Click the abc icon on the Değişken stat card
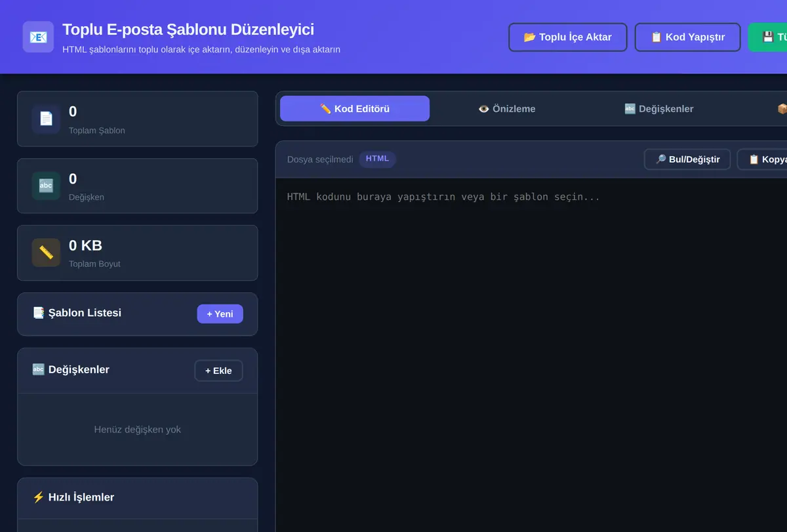The width and height of the screenshot is (787, 532). coord(46,186)
